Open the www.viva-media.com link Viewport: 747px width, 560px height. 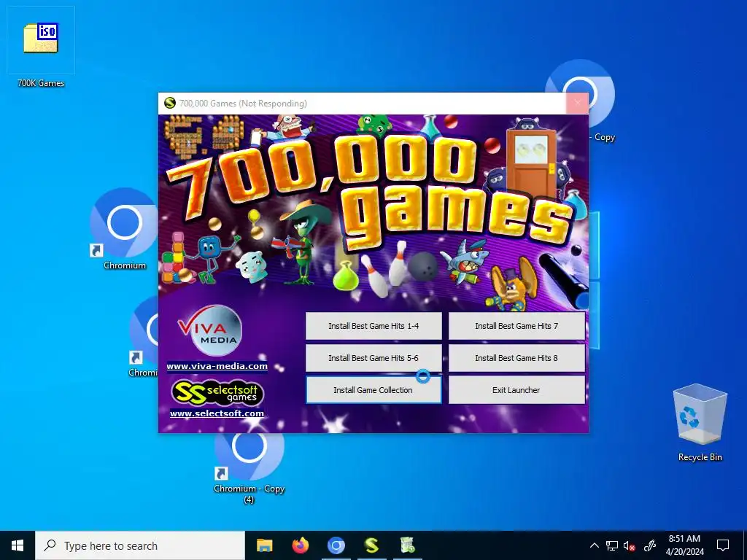tap(217, 366)
